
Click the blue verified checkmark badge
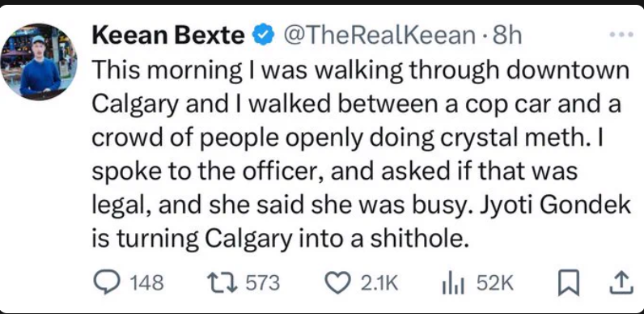[x=263, y=36]
